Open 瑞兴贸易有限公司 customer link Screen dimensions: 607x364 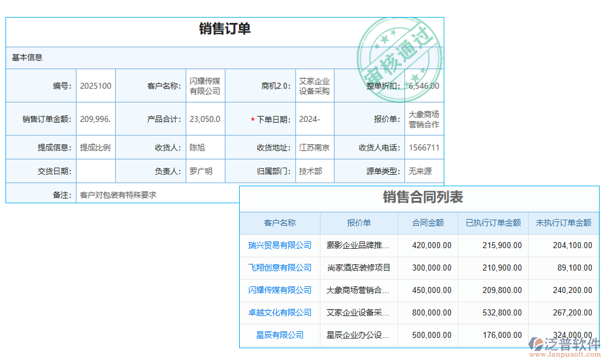(x=279, y=245)
